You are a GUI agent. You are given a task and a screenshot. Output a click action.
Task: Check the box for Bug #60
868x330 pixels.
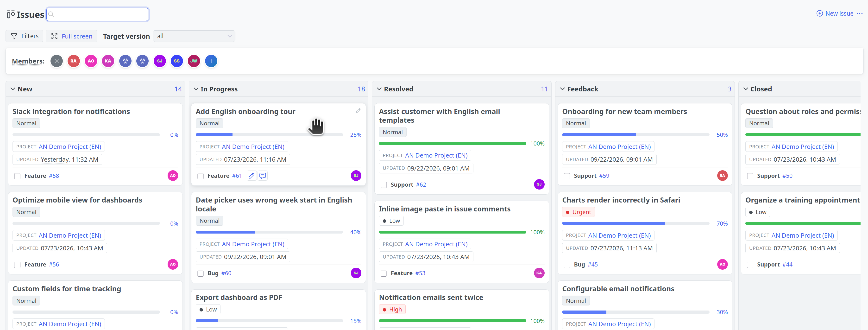pyautogui.click(x=201, y=273)
